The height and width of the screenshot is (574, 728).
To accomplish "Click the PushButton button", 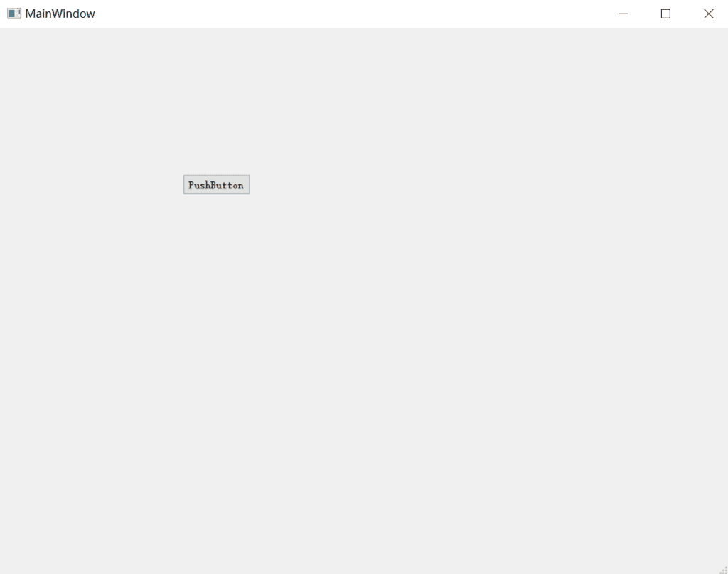I will (216, 185).
